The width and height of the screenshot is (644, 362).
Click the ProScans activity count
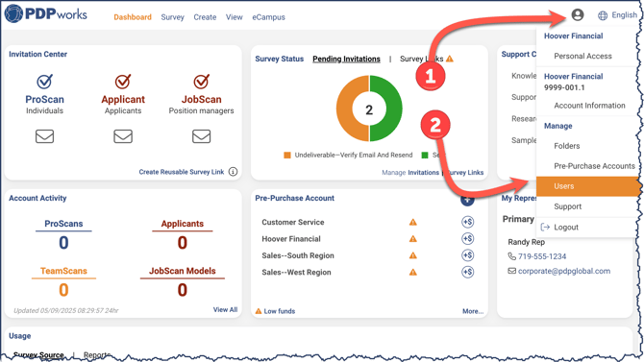point(63,243)
